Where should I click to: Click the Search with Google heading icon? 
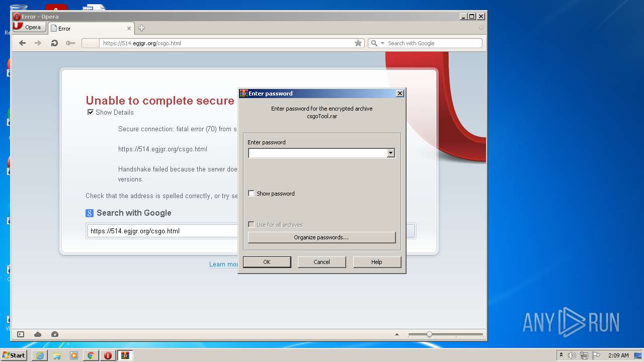click(90, 213)
